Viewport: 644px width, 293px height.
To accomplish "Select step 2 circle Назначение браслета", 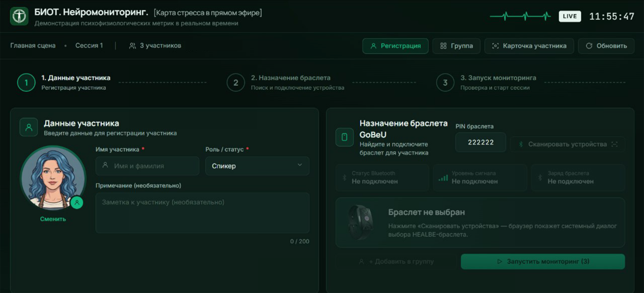I will pyautogui.click(x=236, y=83).
